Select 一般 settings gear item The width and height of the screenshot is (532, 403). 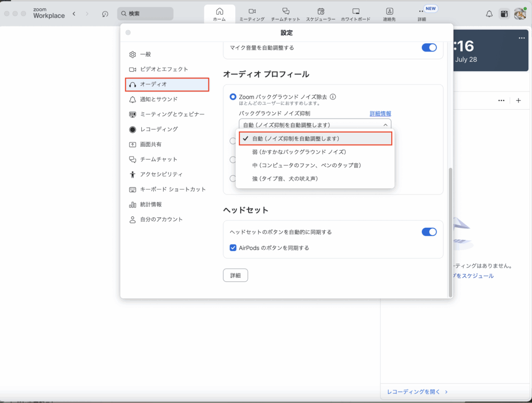coord(167,54)
